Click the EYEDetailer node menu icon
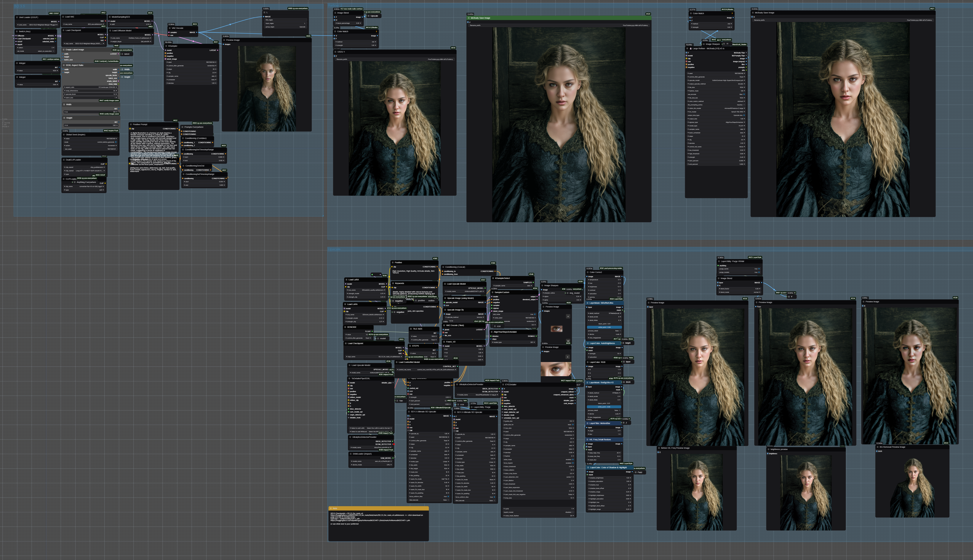Image resolution: width=973 pixels, height=560 pixels. coord(503,385)
